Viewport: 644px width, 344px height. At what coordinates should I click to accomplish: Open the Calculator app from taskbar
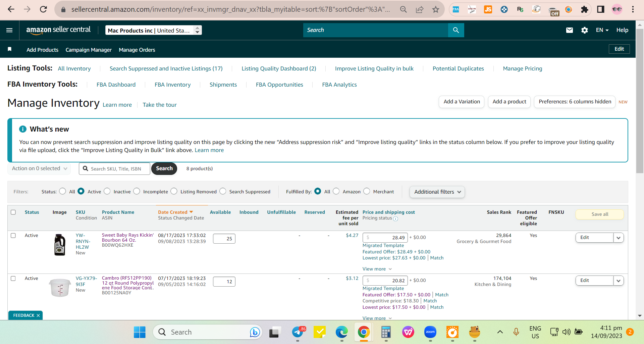point(386,332)
